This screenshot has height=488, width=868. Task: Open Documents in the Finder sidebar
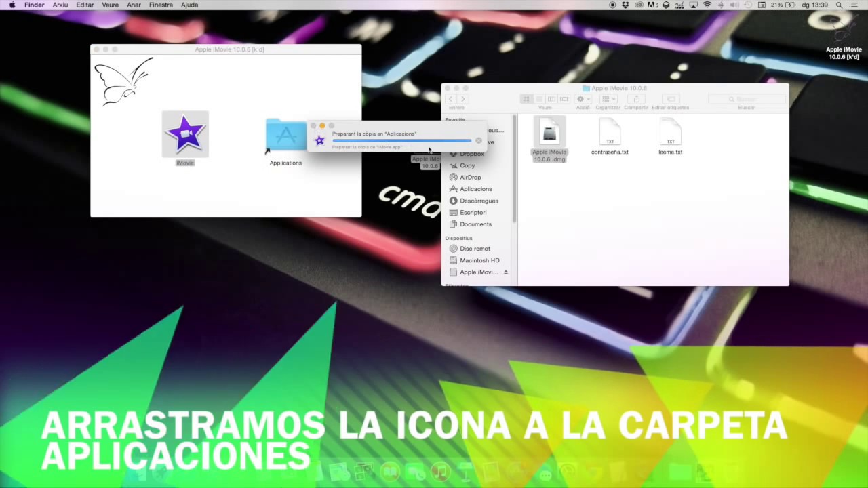(477, 224)
